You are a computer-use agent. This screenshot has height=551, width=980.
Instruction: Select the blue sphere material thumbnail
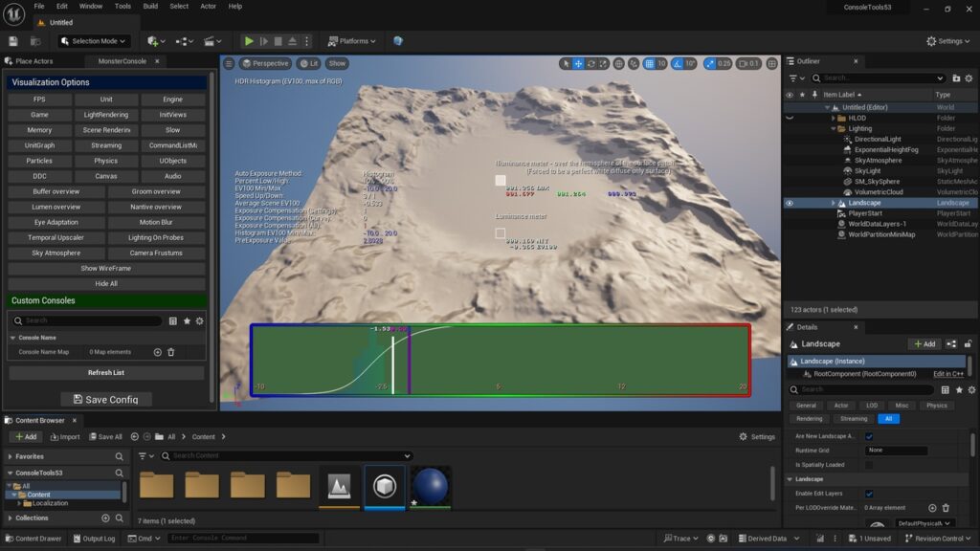coord(430,486)
